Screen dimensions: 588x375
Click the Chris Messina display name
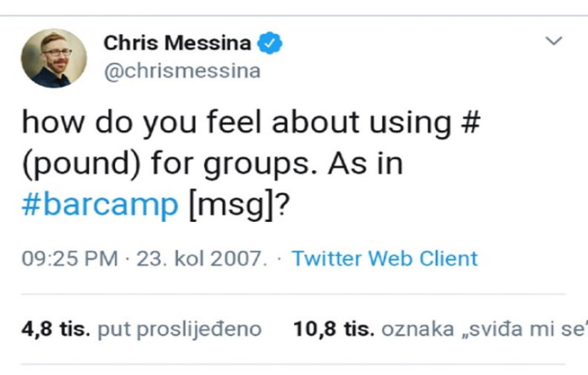(179, 43)
